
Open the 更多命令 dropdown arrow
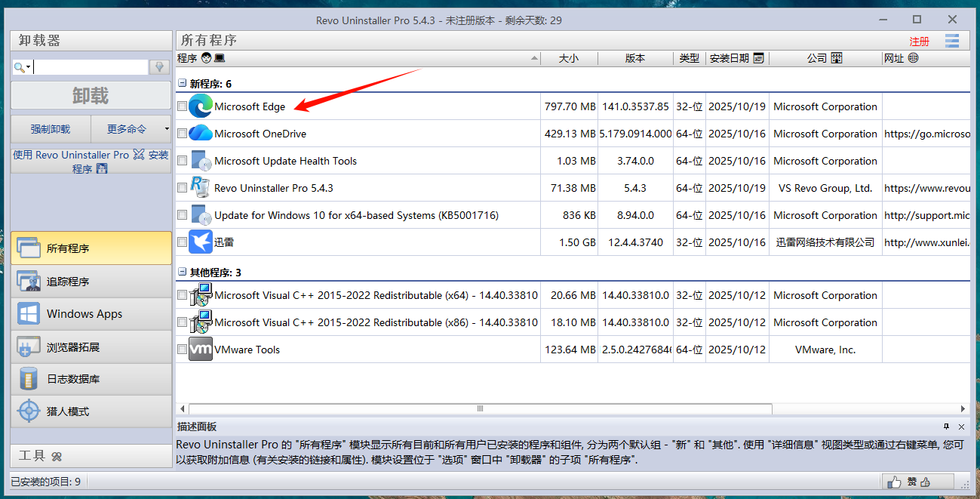tap(167, 129)
